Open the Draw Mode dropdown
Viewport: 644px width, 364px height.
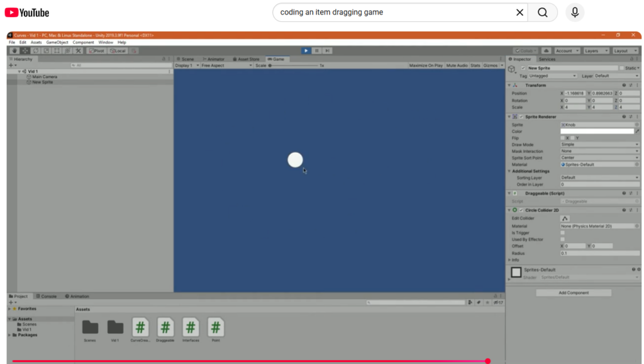coord(599,145)
